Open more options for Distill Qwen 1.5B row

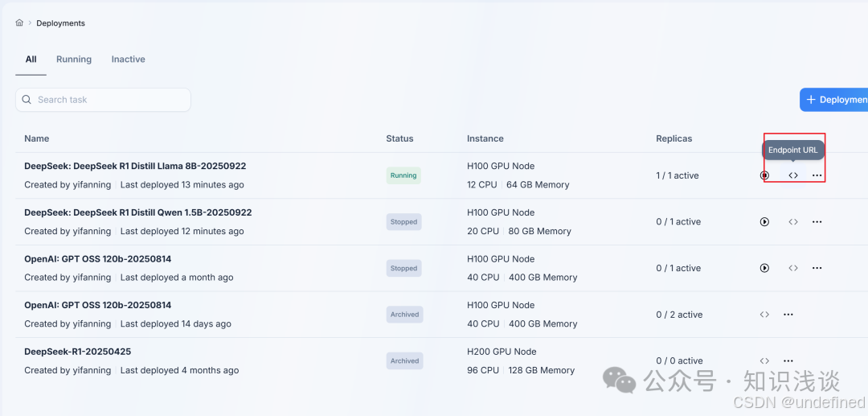click(x=817, y=221)
